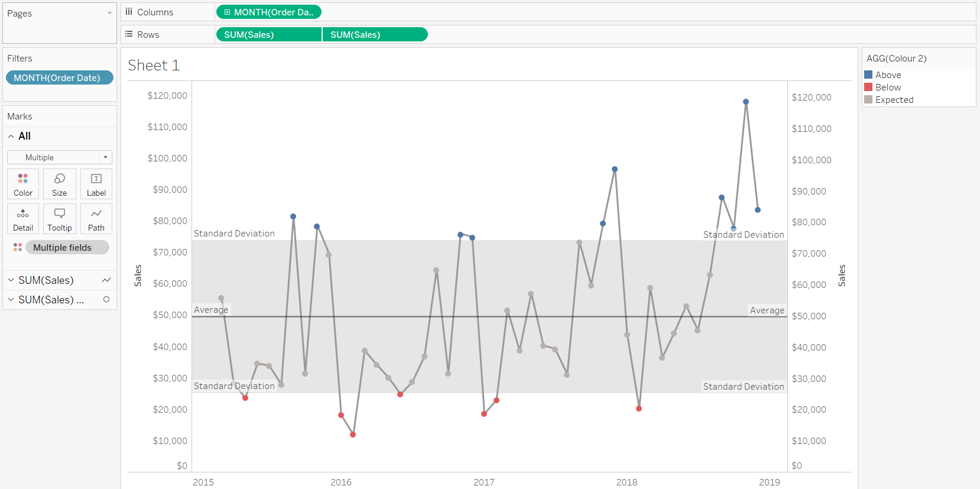
Task: Select the MONTH(Order Date) Columns pill
Action: pyautogui.click(x=269, y=12)
